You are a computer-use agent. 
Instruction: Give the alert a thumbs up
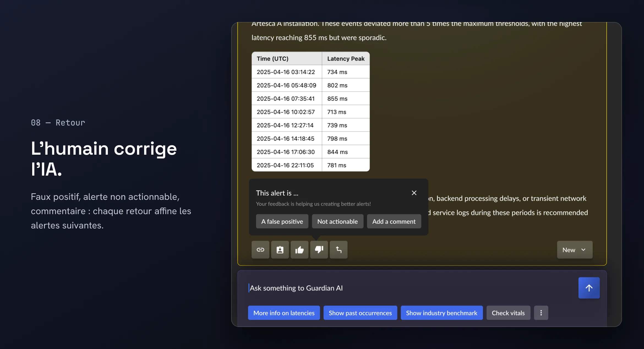click(299, 250)
